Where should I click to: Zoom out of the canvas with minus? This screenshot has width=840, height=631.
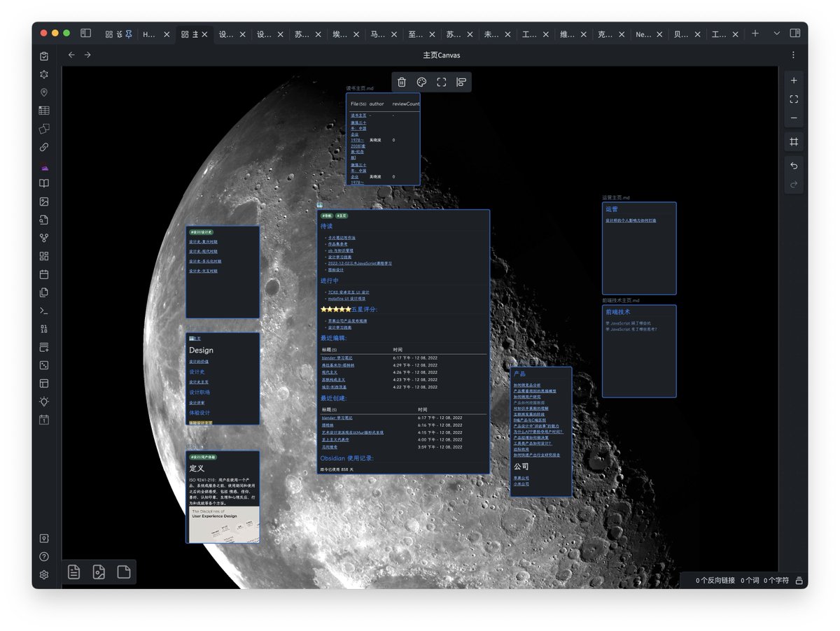[x=794, y=118]
